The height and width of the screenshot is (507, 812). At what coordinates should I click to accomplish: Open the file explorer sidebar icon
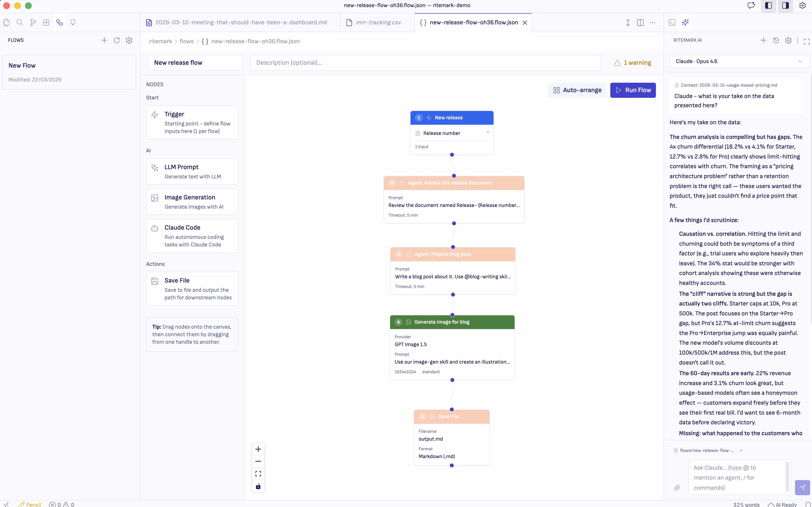tap(7, 22)
